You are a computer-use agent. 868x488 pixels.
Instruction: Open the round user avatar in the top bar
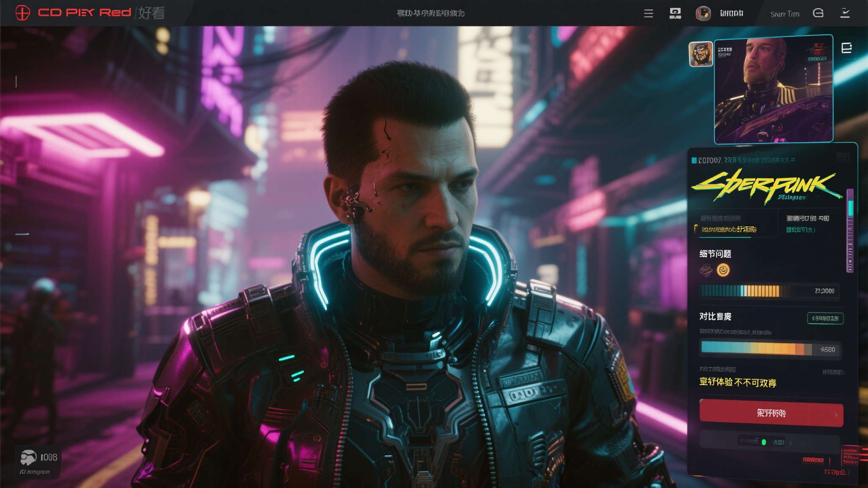pos(703,14)
